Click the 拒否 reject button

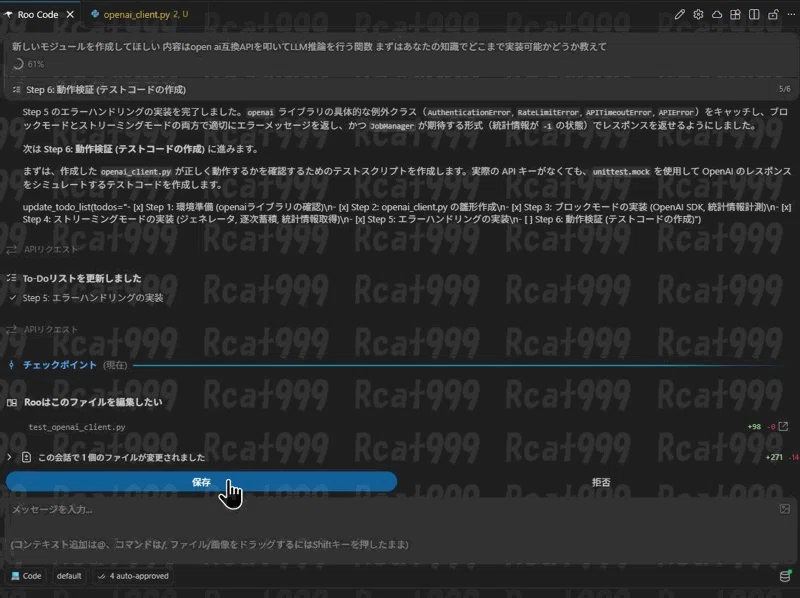click(601, 482)
